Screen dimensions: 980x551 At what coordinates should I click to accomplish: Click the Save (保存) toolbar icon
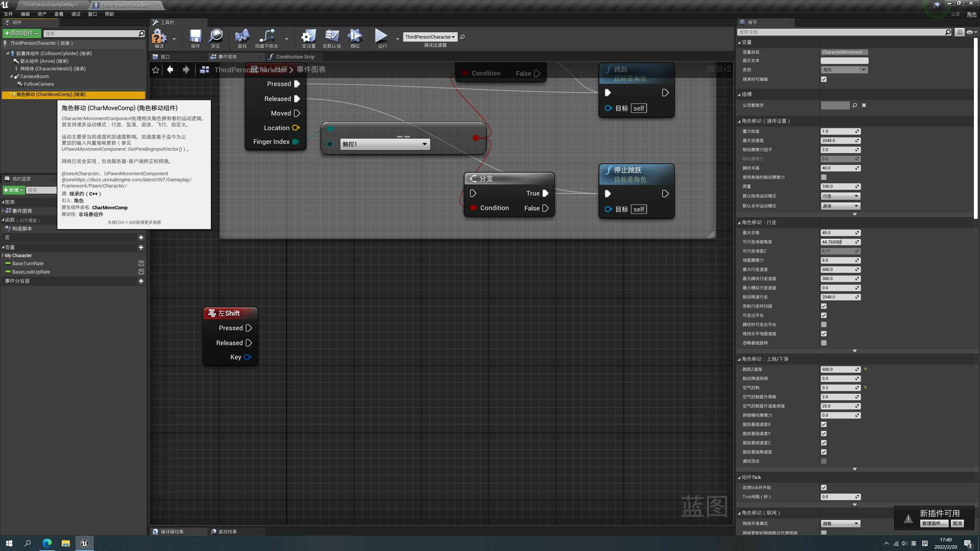195,38
